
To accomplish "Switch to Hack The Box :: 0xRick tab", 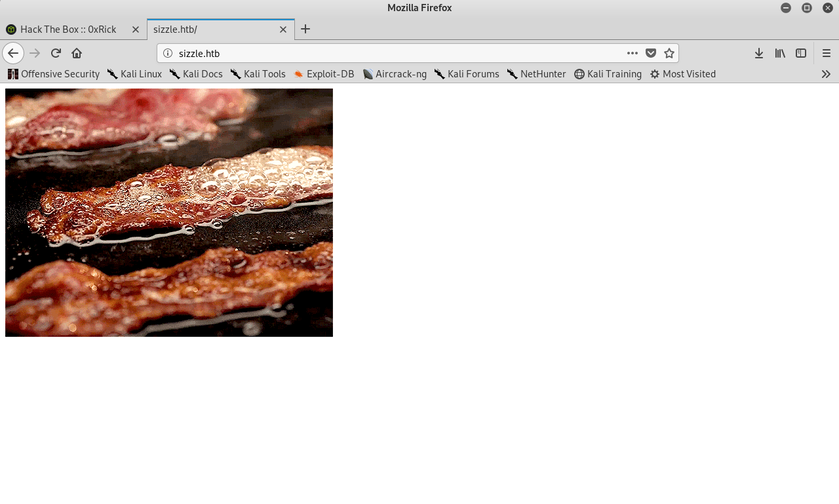I will coord(68,29).
